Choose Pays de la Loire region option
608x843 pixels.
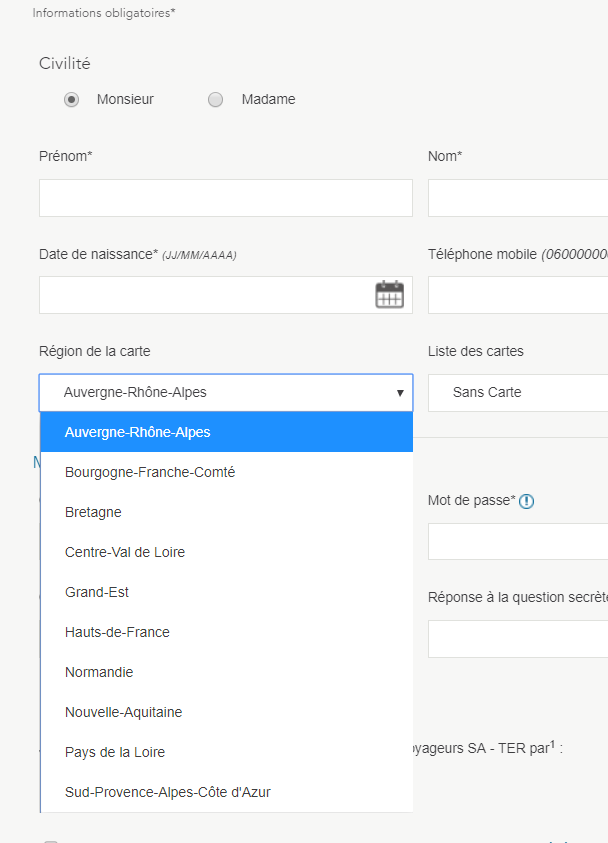point(227,752)
